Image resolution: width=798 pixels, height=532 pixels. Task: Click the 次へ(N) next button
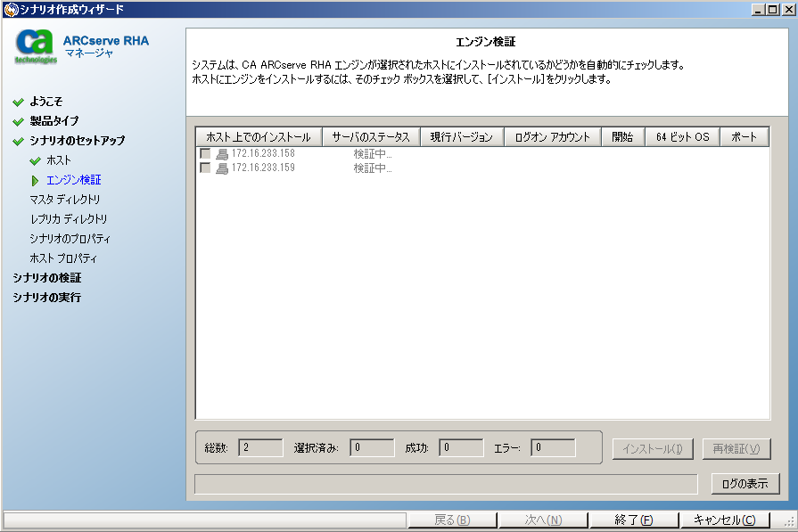[543, 520]
